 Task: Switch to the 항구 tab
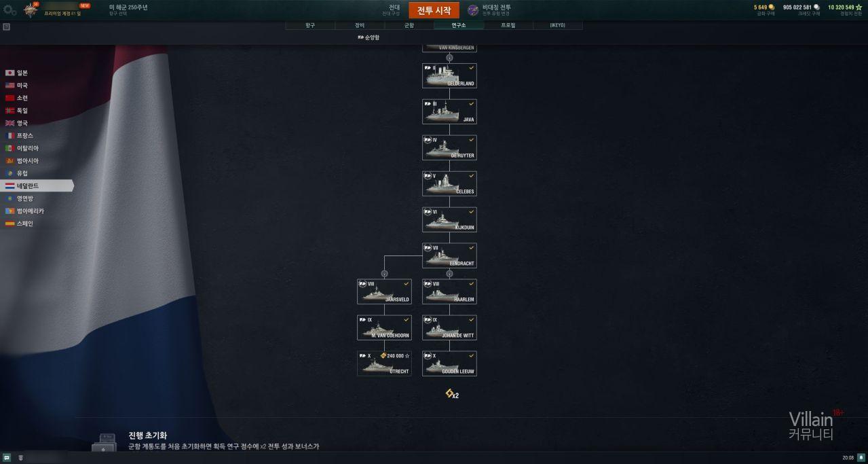click(x=310, y=25)
